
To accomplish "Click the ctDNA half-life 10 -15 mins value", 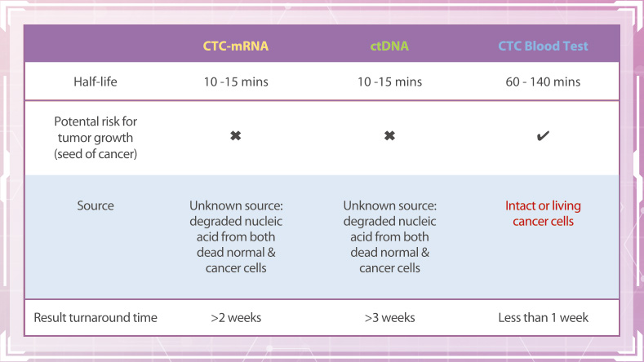I will (x=389, y=82).
